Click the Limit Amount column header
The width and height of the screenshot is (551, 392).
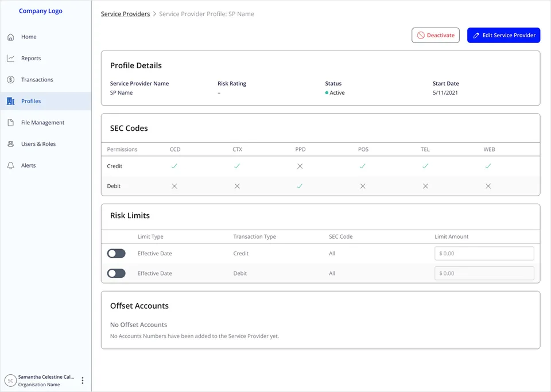452,236
